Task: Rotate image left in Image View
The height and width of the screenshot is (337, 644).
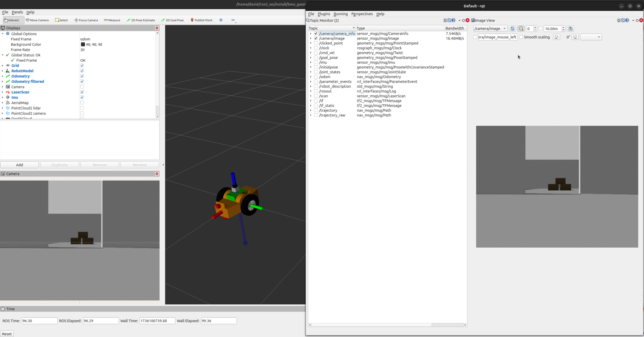Action: point(556,37)
